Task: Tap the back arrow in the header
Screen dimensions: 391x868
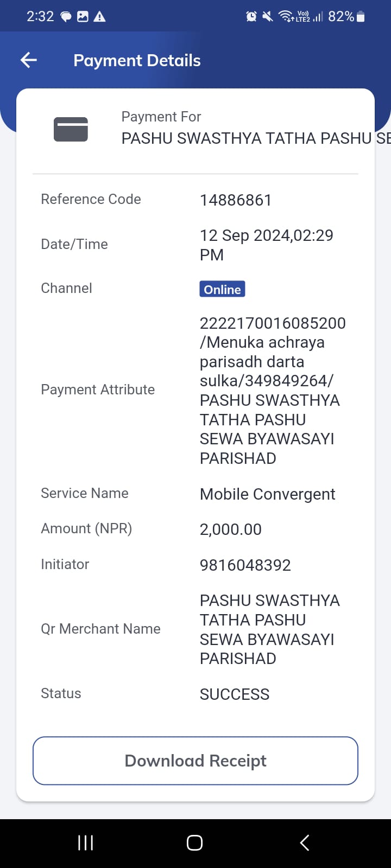Action: tap(29, 60)
